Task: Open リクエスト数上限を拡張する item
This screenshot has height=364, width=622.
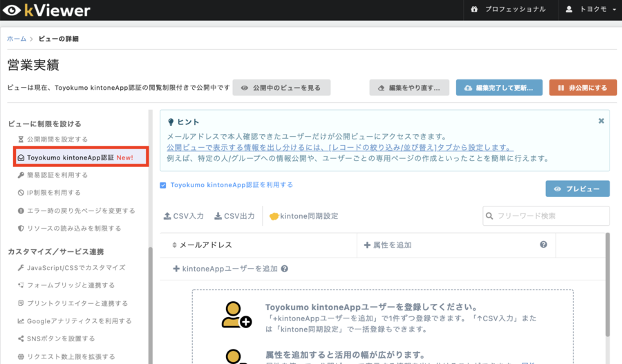Action: pos(66,356)
